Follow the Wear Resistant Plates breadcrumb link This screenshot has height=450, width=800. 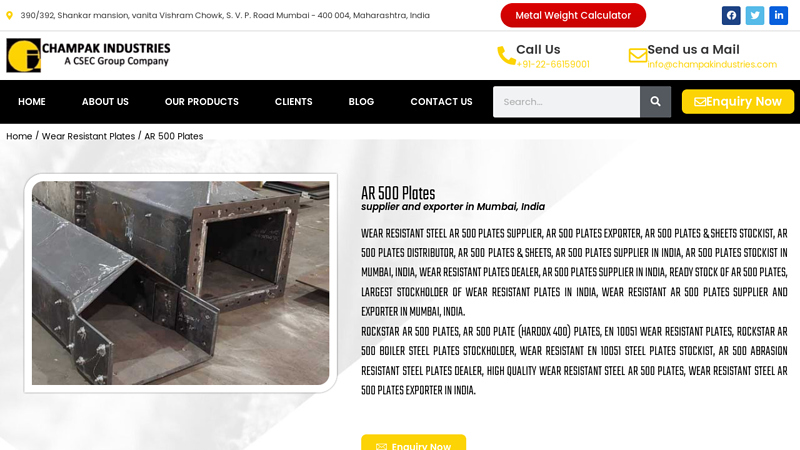coord(88,136)
